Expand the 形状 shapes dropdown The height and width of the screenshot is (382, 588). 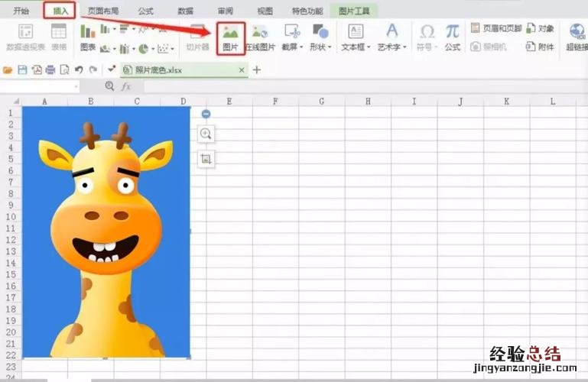(x=321, y=47)
